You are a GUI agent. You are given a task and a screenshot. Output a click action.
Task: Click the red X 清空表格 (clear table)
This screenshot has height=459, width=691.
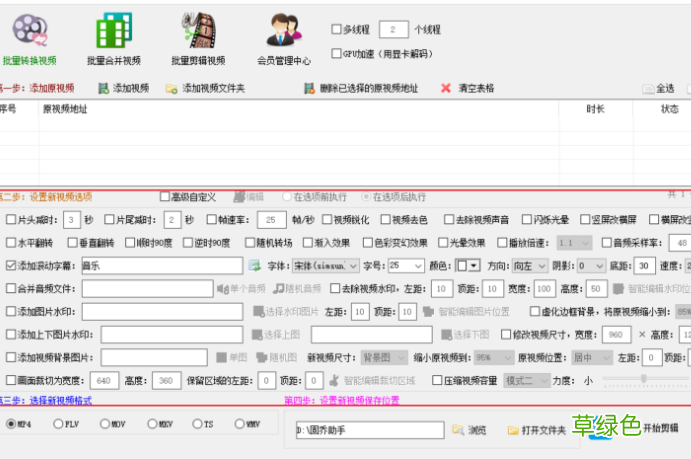pos(467,88)
